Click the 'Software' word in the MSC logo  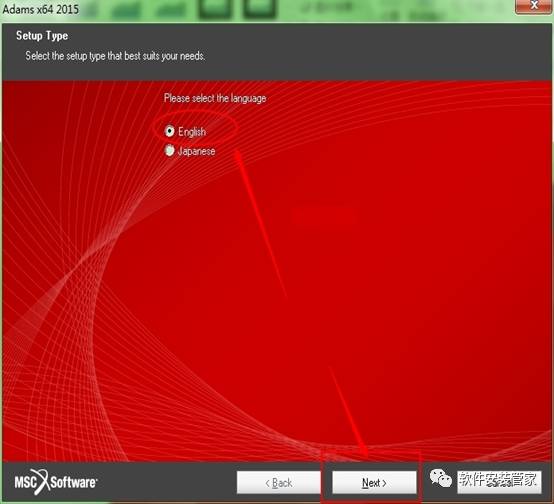[73, 482]
